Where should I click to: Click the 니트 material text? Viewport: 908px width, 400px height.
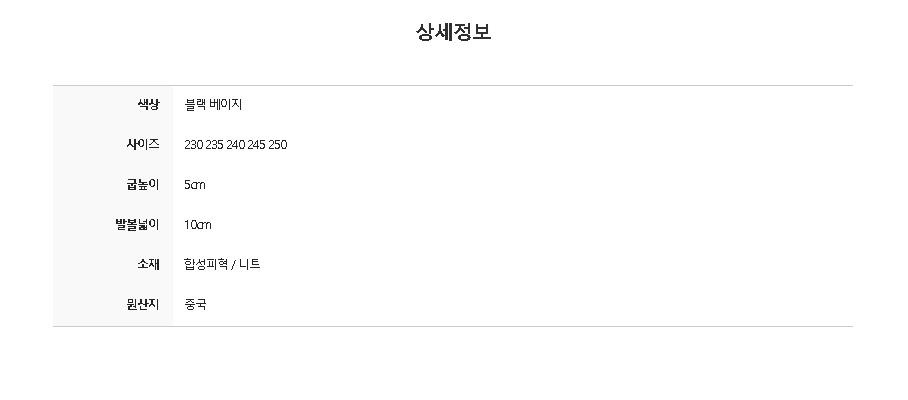[250, 265]
